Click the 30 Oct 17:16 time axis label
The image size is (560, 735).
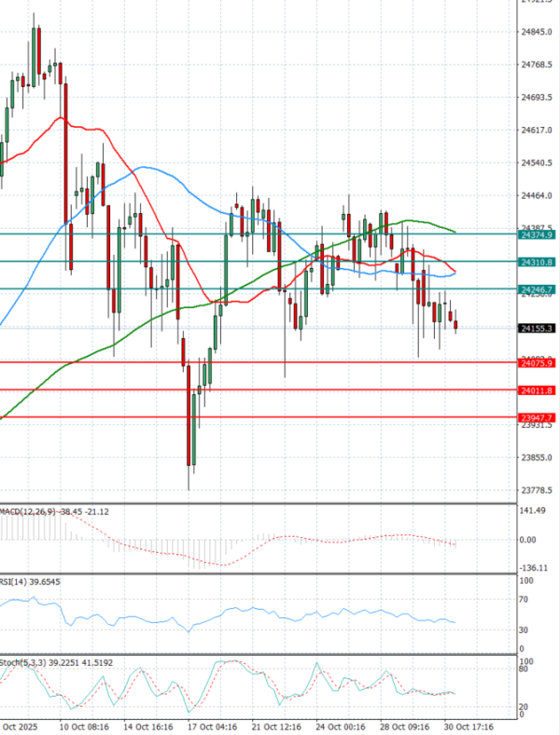click(x=467, y=725)
